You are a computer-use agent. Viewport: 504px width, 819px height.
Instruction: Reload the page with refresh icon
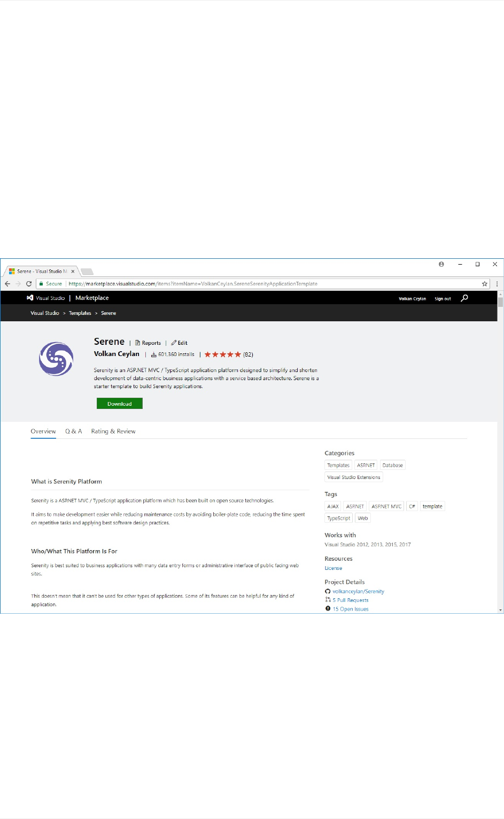[29, 284]
